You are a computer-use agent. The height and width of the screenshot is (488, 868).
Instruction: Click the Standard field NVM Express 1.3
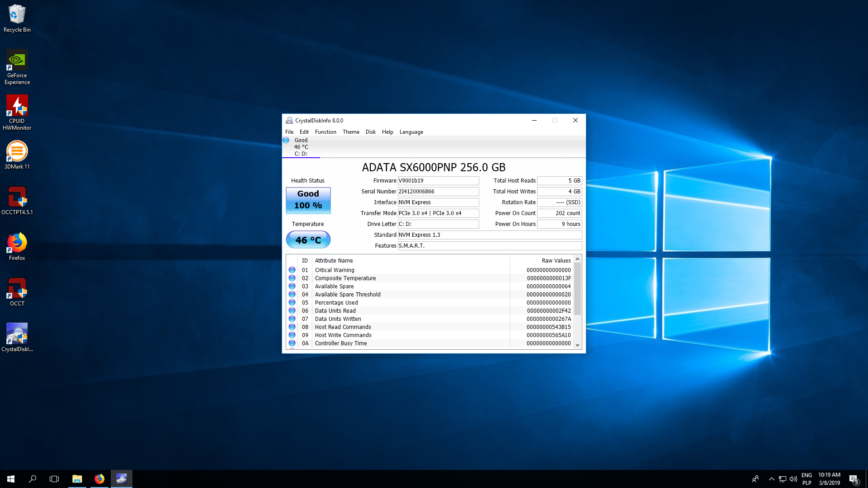pos(490,235)
